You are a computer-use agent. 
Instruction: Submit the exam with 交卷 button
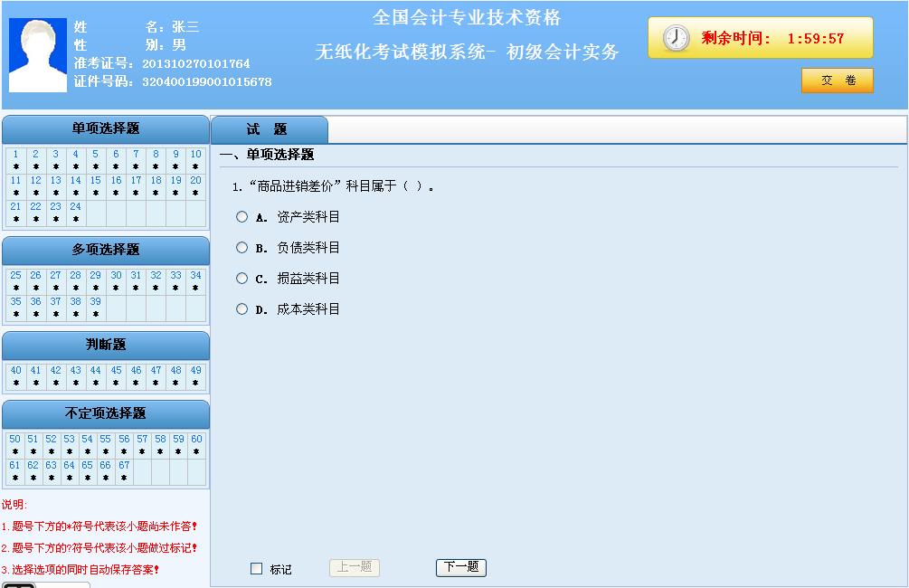point(837,81)
